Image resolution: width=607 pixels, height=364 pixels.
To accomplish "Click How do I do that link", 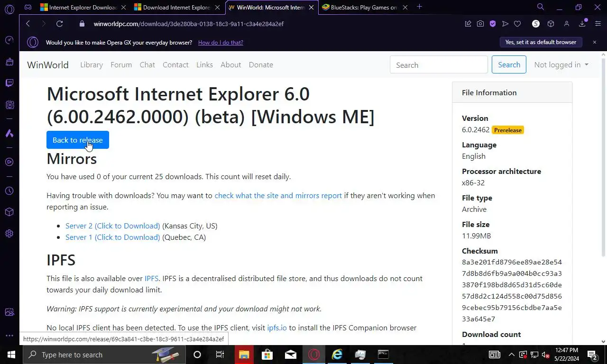I will point(221,43).
